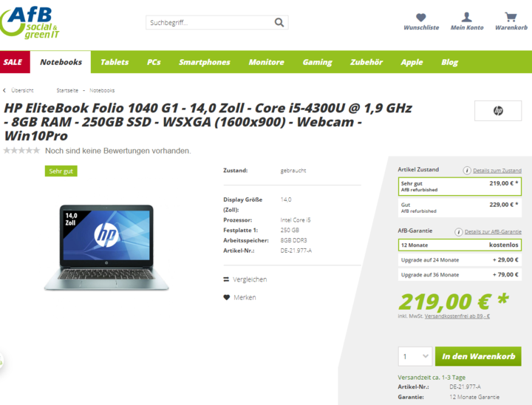
Task: Click Versandzeit ca. 1-3 Tage text
Action: point(432,377)
